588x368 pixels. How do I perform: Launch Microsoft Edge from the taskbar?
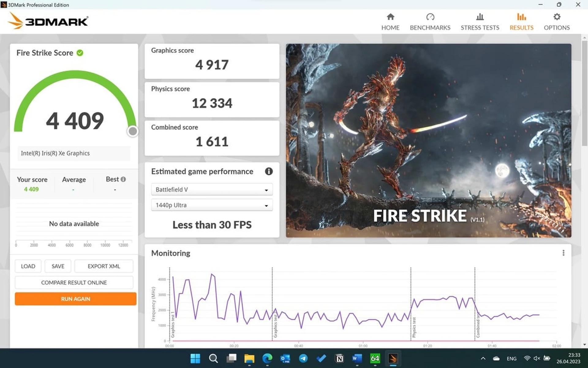(267, 358)
